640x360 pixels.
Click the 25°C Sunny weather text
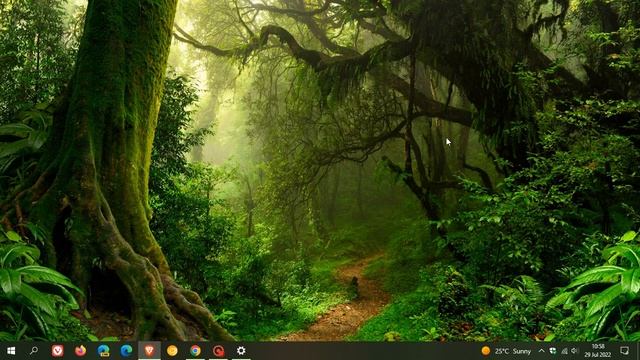[x=513, y=351]
